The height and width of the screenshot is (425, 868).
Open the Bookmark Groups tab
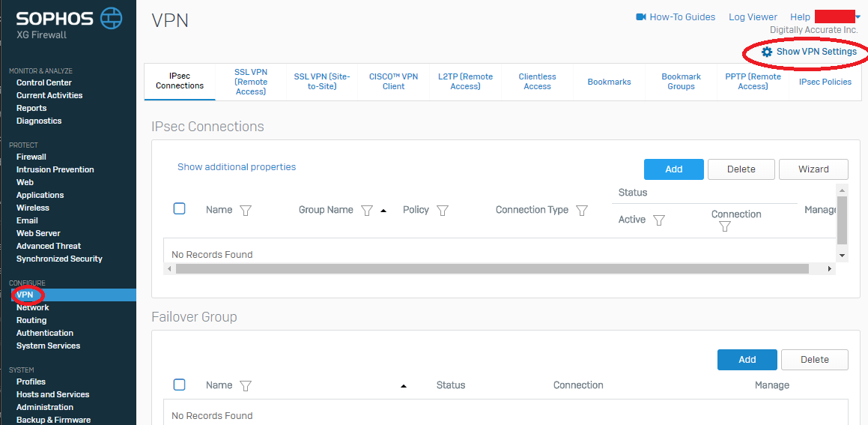click(x=681, y=82)
